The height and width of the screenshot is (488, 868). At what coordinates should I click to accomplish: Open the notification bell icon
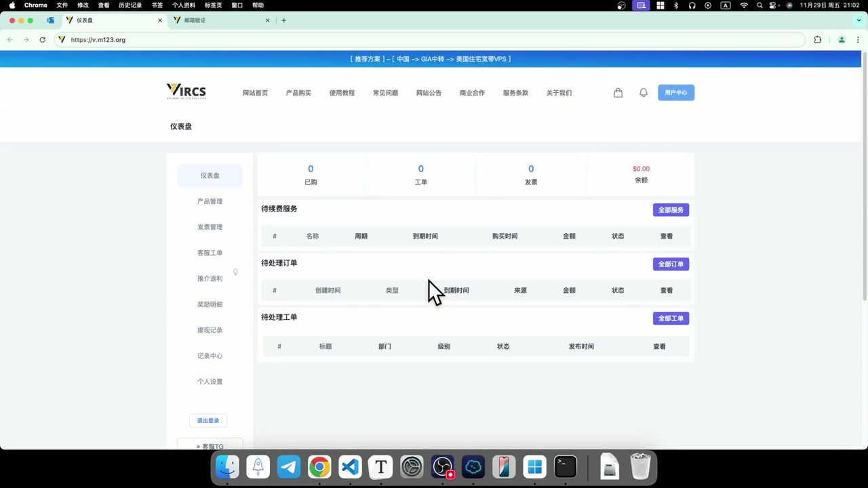[643, 92]
